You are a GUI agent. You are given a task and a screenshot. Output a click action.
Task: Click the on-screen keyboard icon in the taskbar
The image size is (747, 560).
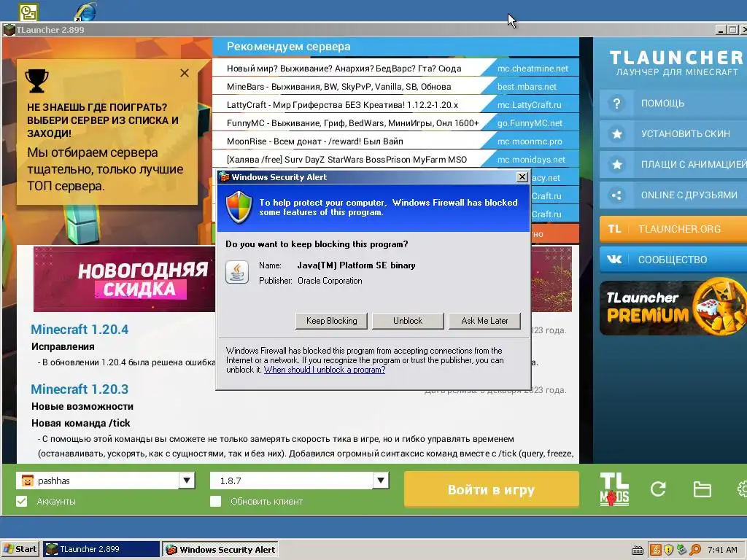pyautogui.click(x=638, y=551)
